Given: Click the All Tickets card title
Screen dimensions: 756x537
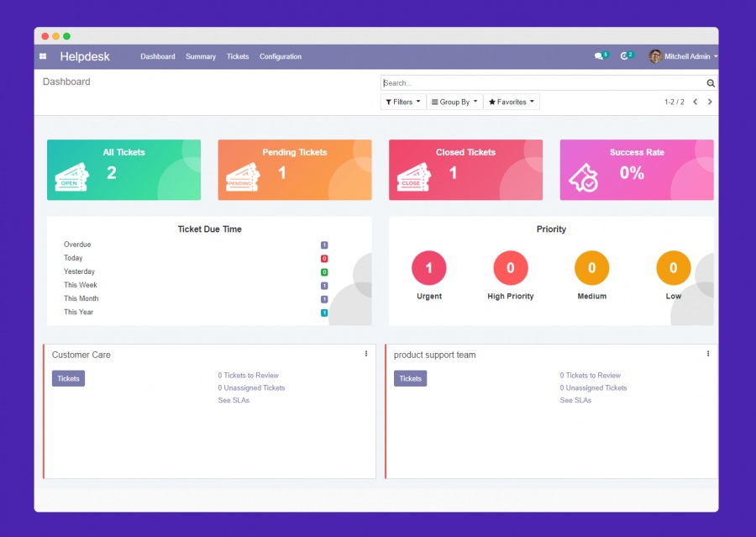Looking at the screenshot, I should click(x=124, y=152).
